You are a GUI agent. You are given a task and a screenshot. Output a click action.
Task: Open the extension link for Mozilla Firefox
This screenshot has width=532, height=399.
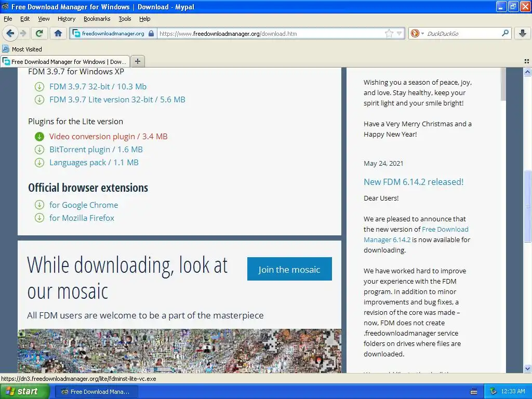[x=82, y=218]
